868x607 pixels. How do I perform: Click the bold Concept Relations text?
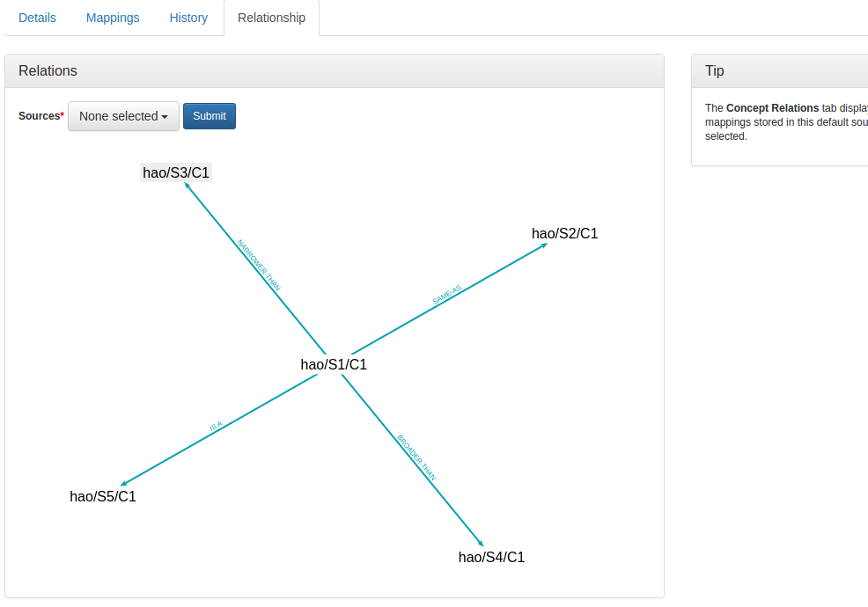(772, 108)
